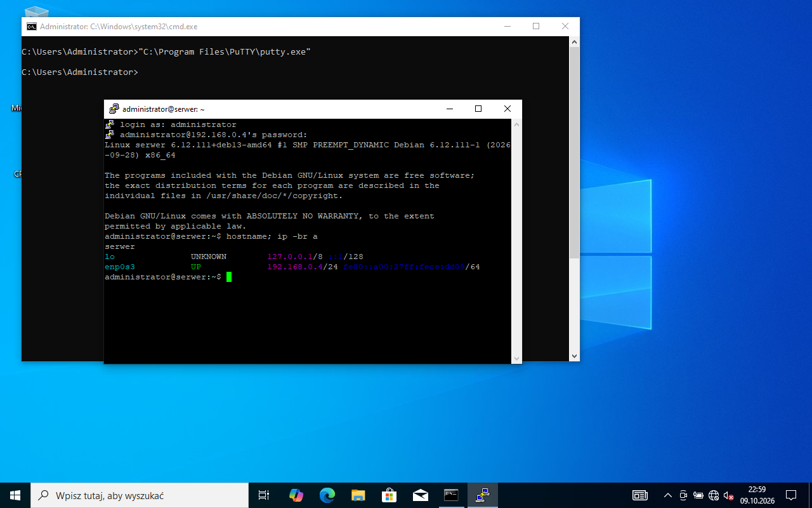Open the Windows Start menu
Image resolution: width=812 pixels, height=508 pixels.
point(15,495)
